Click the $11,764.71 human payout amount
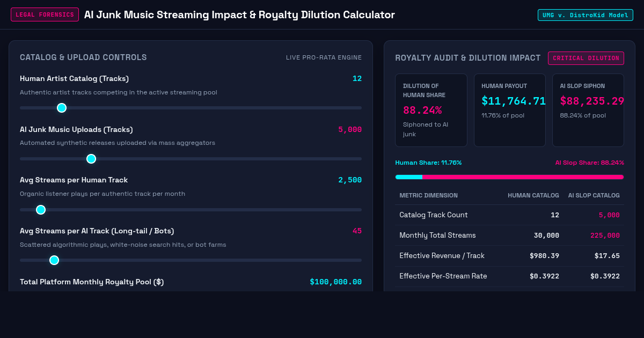The height and width of the screenshot is (338, 644). (514, 101)
